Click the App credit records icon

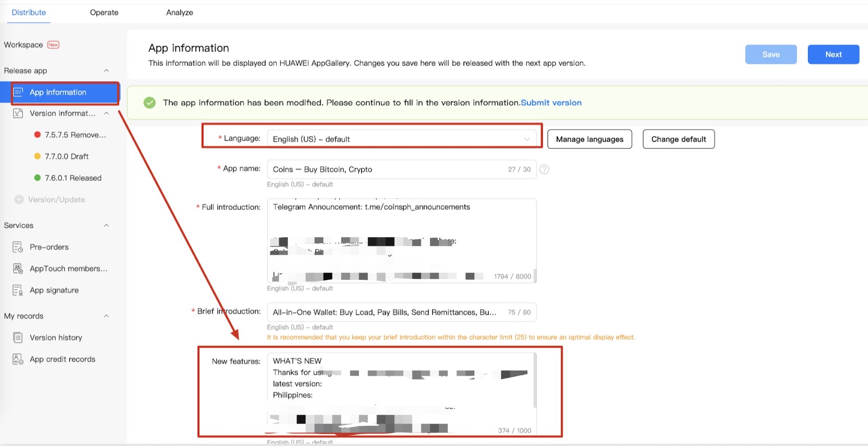pos(18,359)
